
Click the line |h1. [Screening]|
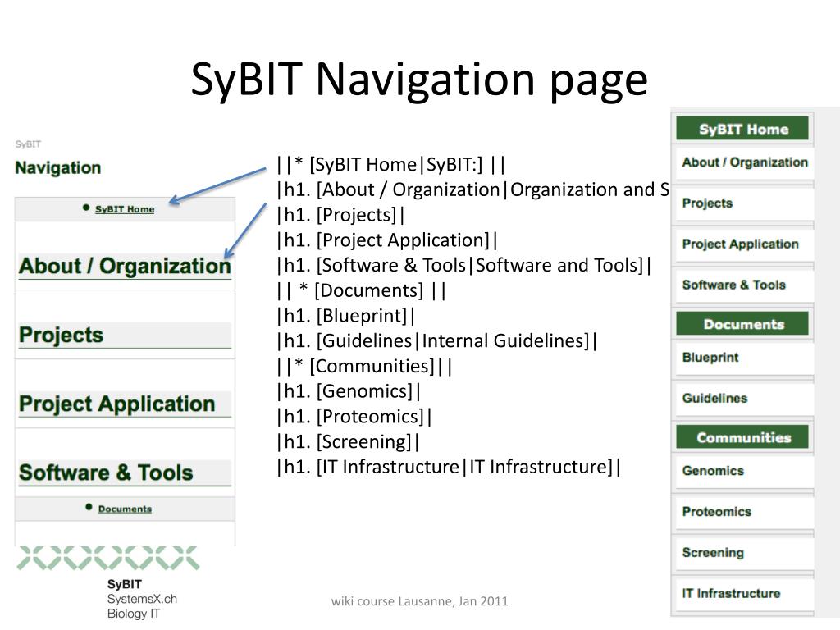(x=348, y=441)
